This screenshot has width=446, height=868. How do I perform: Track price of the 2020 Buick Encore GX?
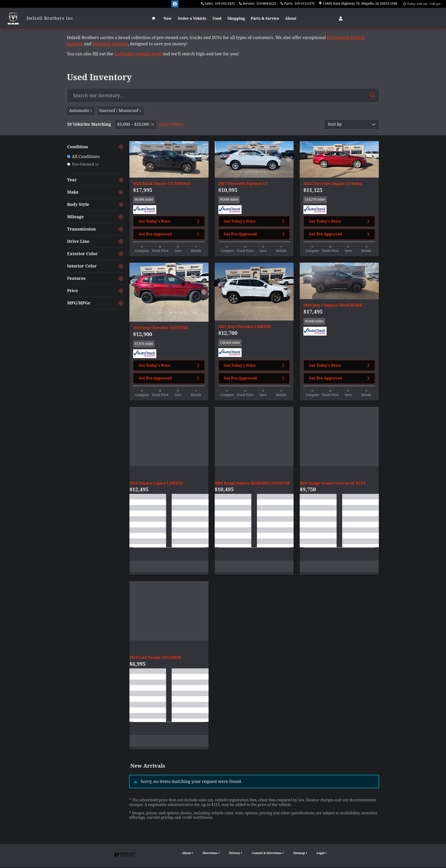tap(160, 249)
